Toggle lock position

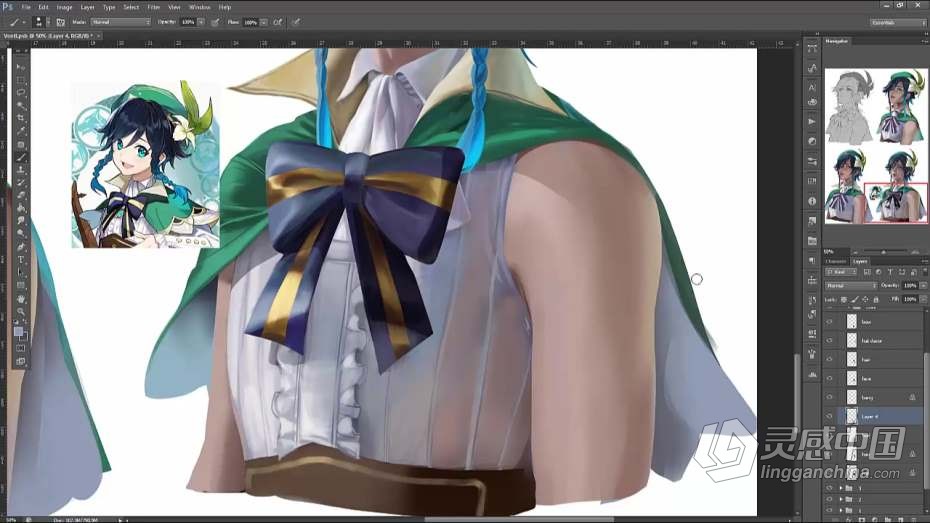click(x=865, y=299)
